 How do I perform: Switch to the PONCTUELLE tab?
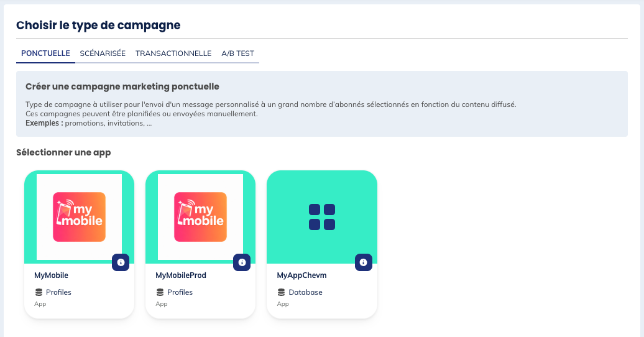pos(45,53)
